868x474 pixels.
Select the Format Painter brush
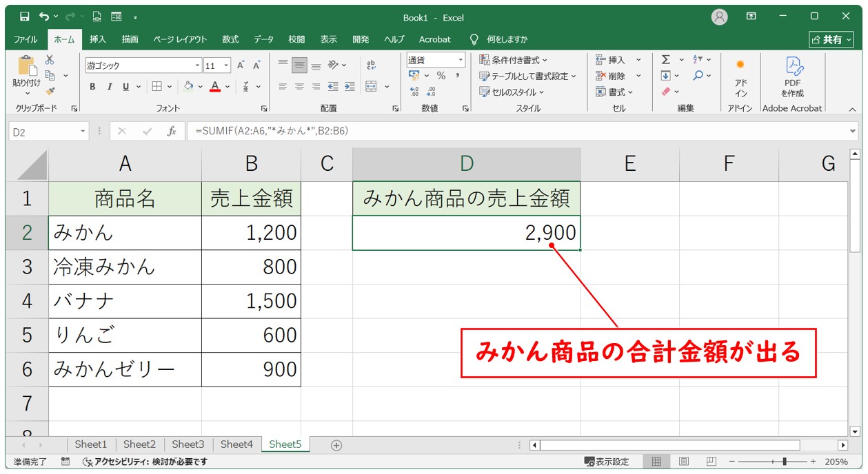(x=50, y=90)
